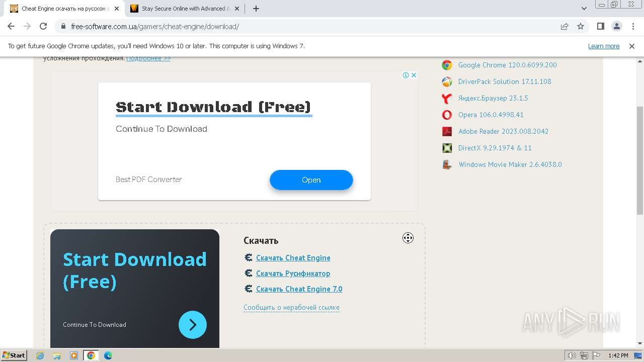644x362 pixels.
Task: Launch Microsoft Edge from taskbar
Action: (108, 355)
